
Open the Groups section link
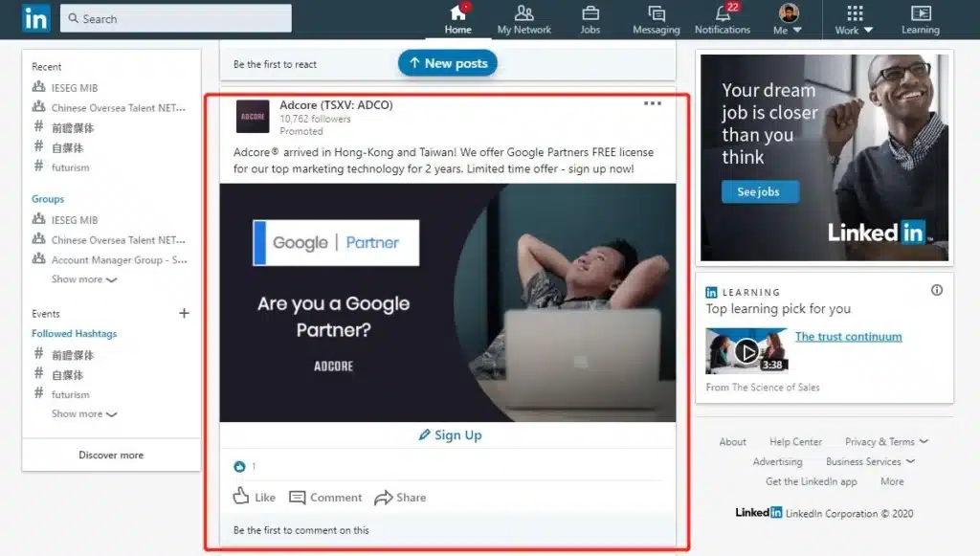[48, 199]
